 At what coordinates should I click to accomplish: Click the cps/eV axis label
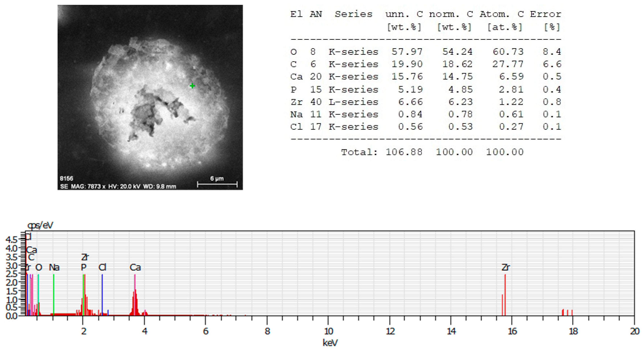pos(40,225)
